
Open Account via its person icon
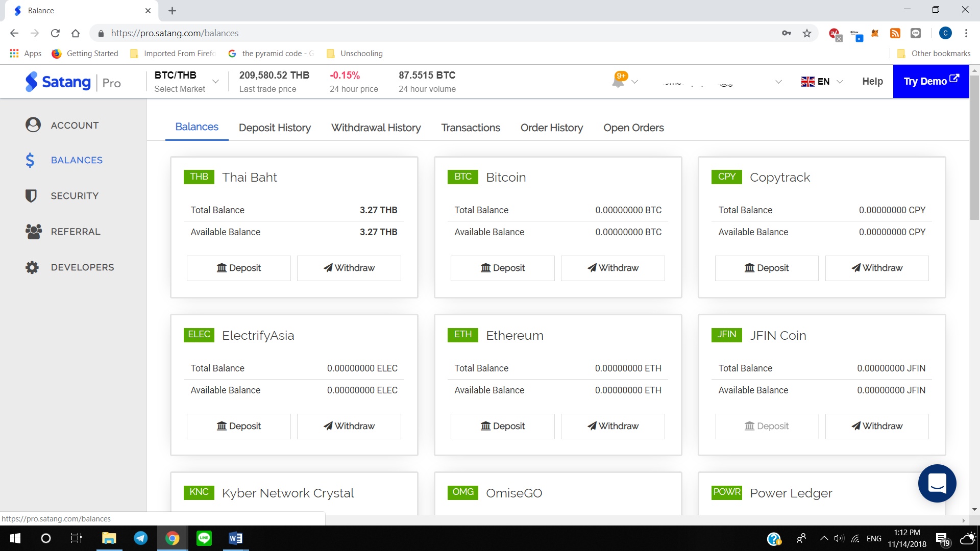pyautogui.click(x=33, y=125)
